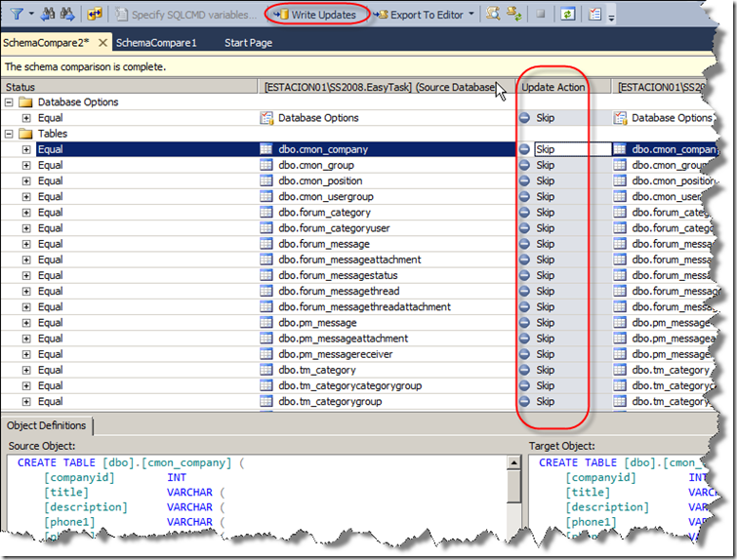Image resolution: width=737 pixels, height=560 pixels.
Task: Expand the dbo.cmon_group row
Action: tap(26, 166)
